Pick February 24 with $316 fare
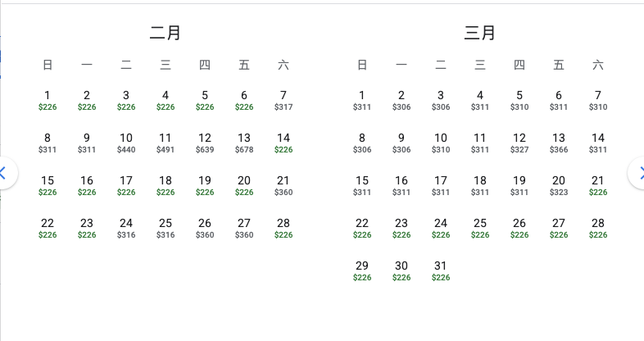 coord(126,228)
